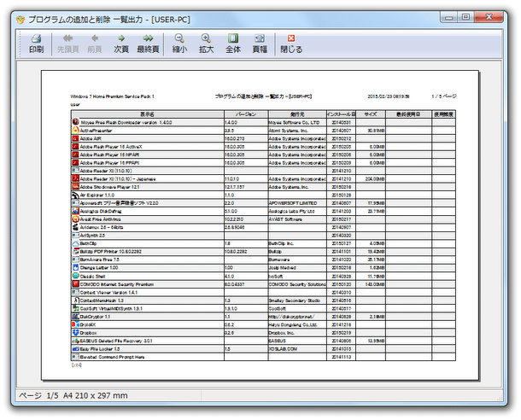Click Adobe Flash Player ActiveX icon
The height and width of the screenshot is (420, 521).
pyautogui.click(x=75, y=147)
